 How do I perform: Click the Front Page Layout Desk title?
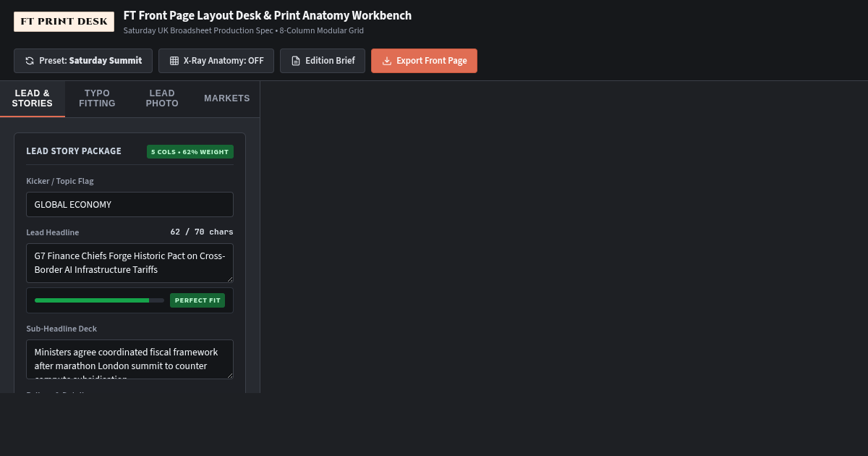click(268, 15)
